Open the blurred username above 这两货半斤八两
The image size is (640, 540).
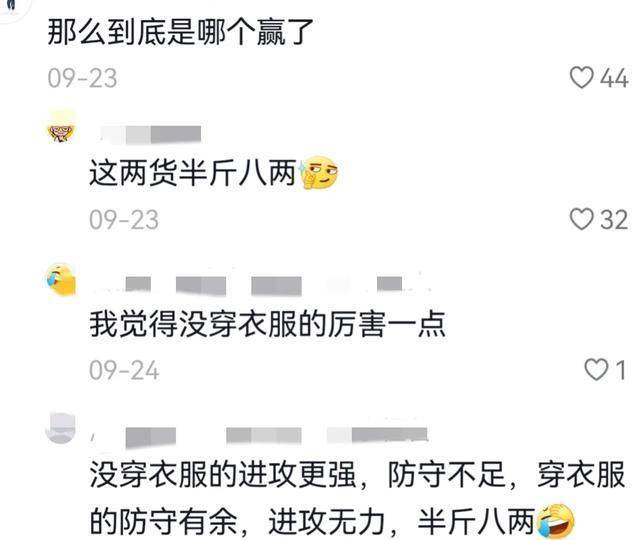pos(151,135)
